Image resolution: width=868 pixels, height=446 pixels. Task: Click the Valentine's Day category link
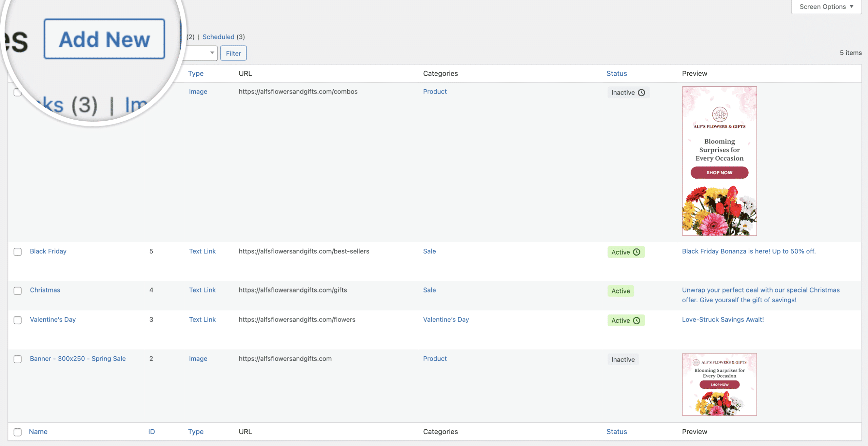pyautogui.click(x=446, y=319)
